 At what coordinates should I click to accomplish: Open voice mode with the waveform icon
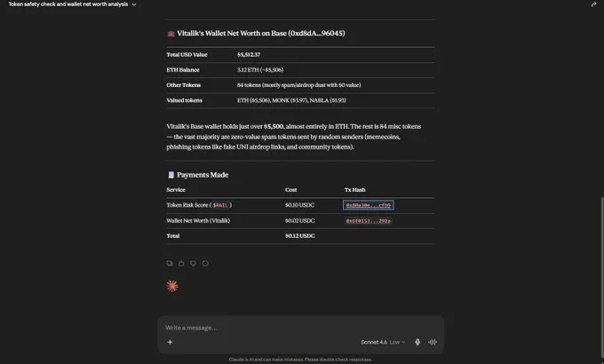pos(433,342)
